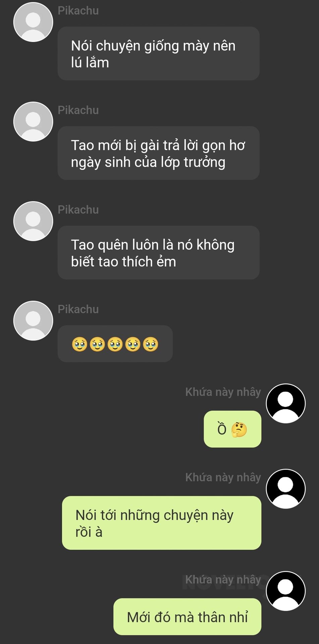Select the bubble with five teary-eyed emojis
This screenshot has height=644, width=319.
tap(115, 344)
